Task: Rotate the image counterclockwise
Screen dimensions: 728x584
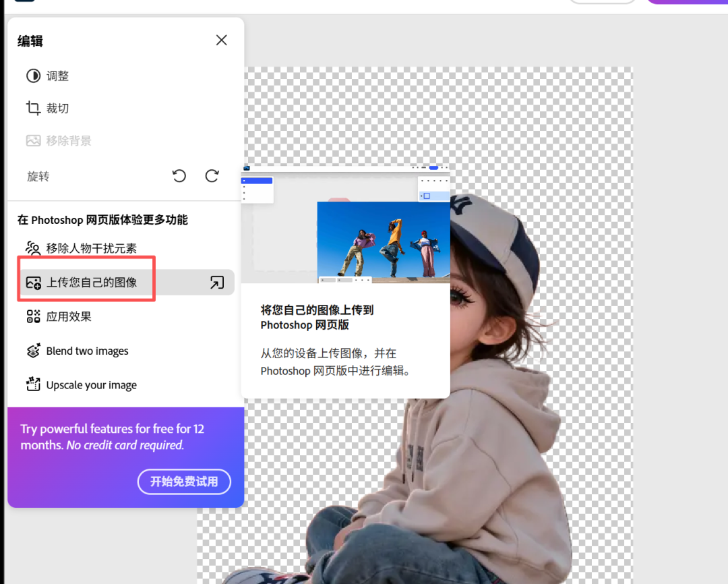Action: pyautogui.click(x=179, y=176)
